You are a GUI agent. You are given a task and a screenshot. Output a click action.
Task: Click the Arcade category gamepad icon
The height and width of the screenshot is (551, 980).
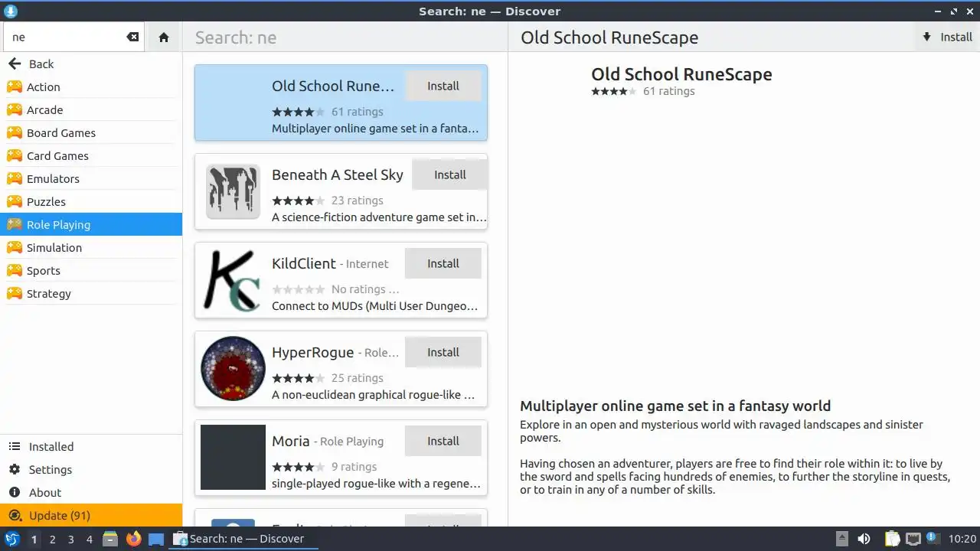pos(14,109)
